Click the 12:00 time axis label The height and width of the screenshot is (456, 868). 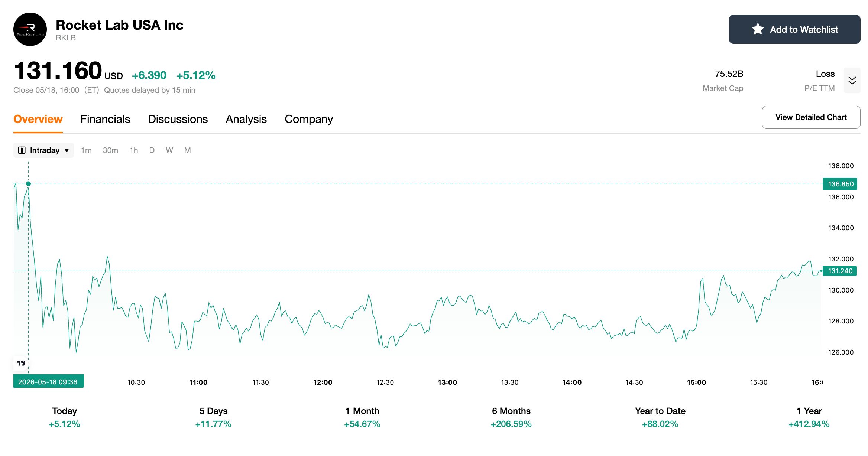pos(323,382)
